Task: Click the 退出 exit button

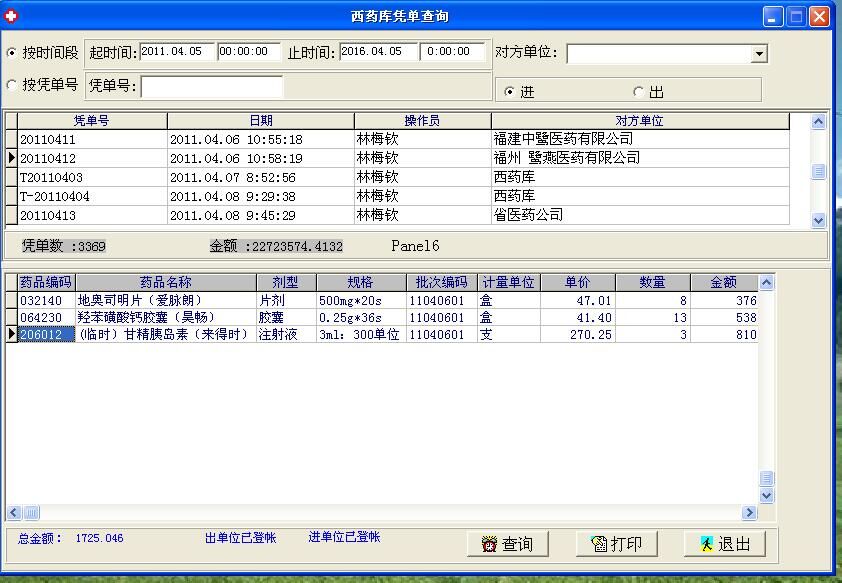Action: pos(725,544)
